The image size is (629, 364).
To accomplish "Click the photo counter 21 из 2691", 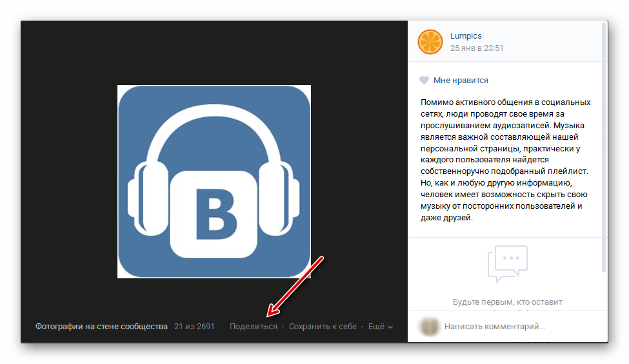I will [194, 327].
